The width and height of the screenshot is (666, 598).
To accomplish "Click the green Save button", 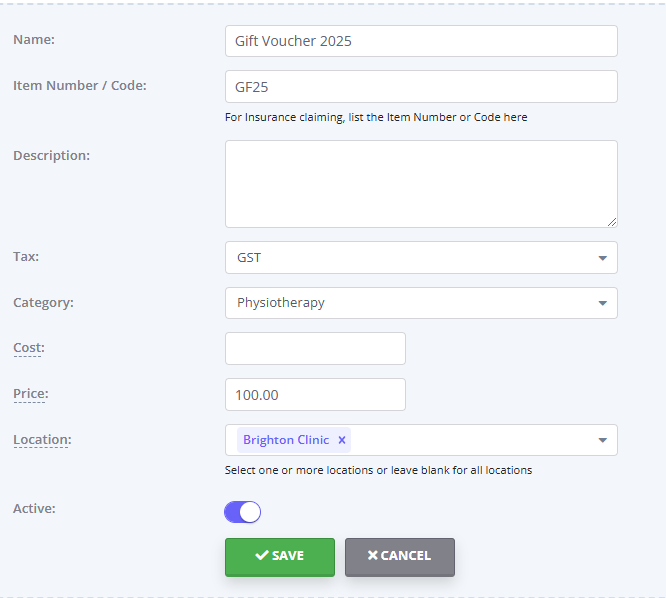I will [x=280, y=557].
